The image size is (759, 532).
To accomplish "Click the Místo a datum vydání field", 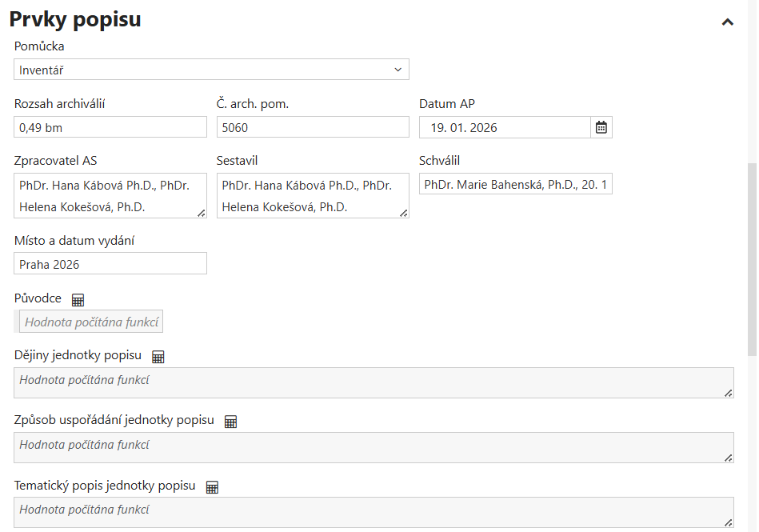I will pyautogui.click(x=110, y=263).
